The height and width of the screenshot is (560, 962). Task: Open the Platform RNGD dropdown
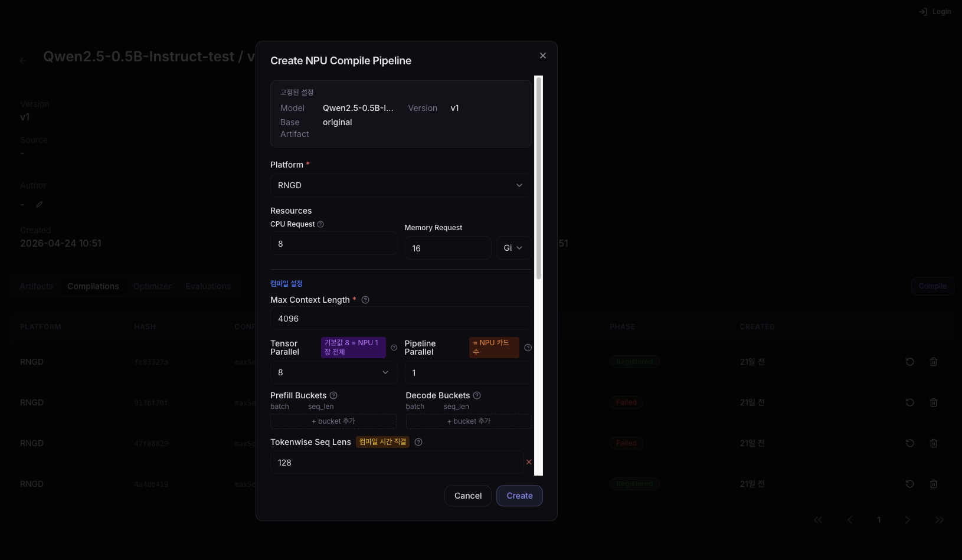(401, 185)
